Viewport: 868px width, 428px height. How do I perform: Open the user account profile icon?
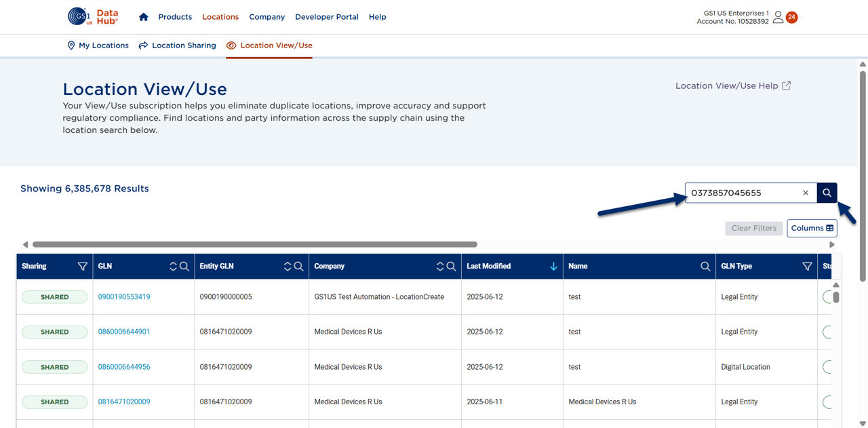click(x=778, y=17)
